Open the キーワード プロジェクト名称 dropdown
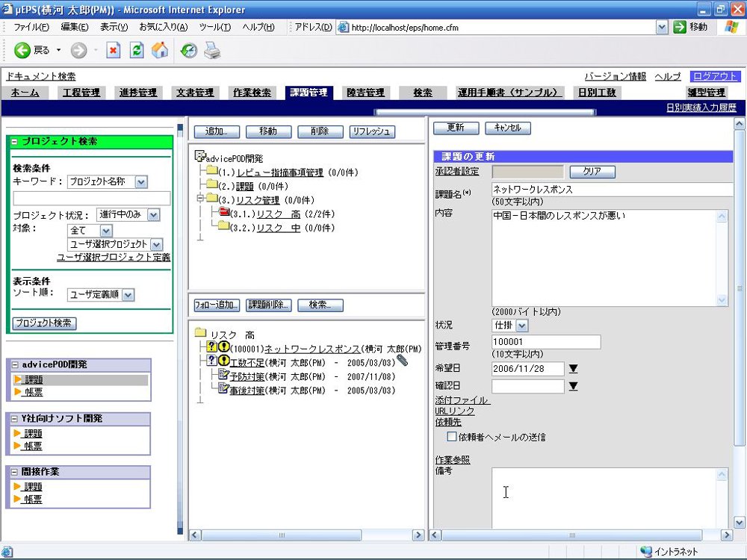This screenshot has height=560, width=747. coord(141,182)
